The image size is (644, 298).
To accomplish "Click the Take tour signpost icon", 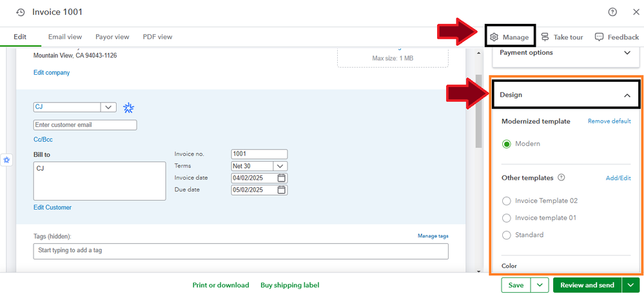I will (x=545, y=37).
